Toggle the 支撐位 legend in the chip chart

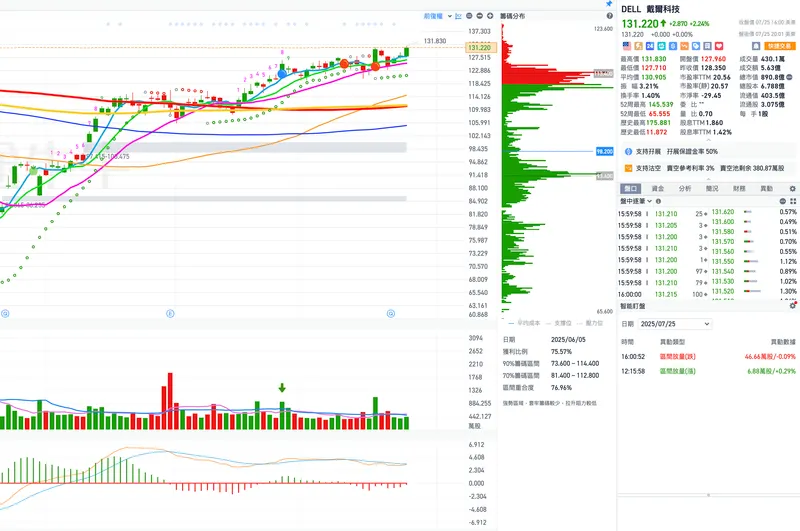558,323
